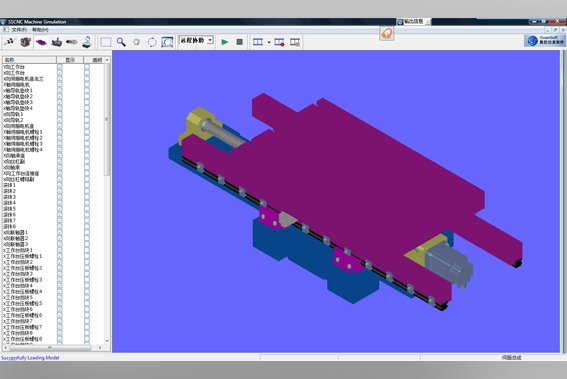Click the split window layout icon
567x379 pixels.
(x=258, y=42)
